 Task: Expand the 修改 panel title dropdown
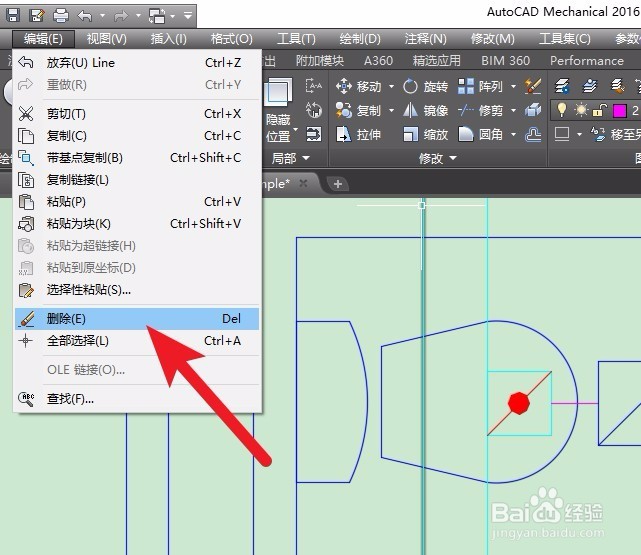click(437, 158)
